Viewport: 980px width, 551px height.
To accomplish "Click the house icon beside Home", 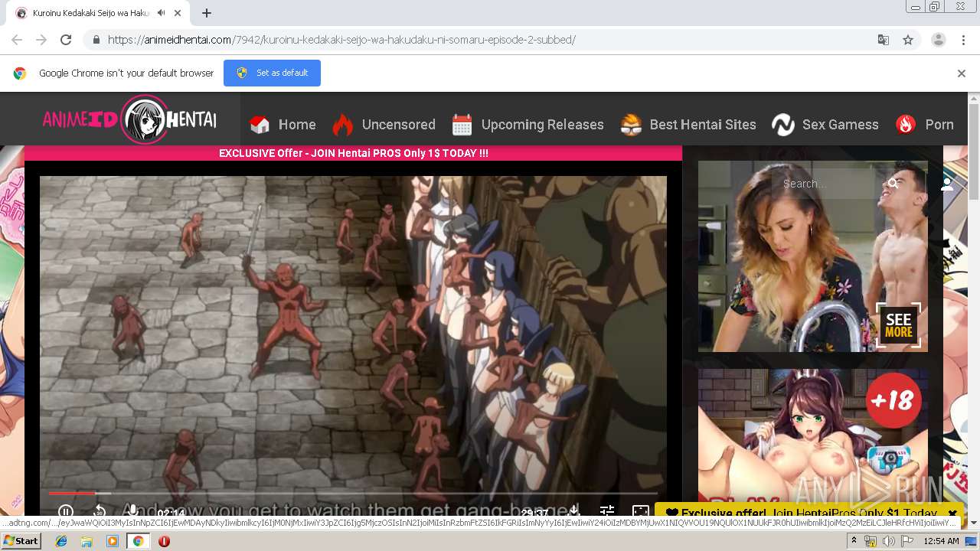I will point(260,125).
